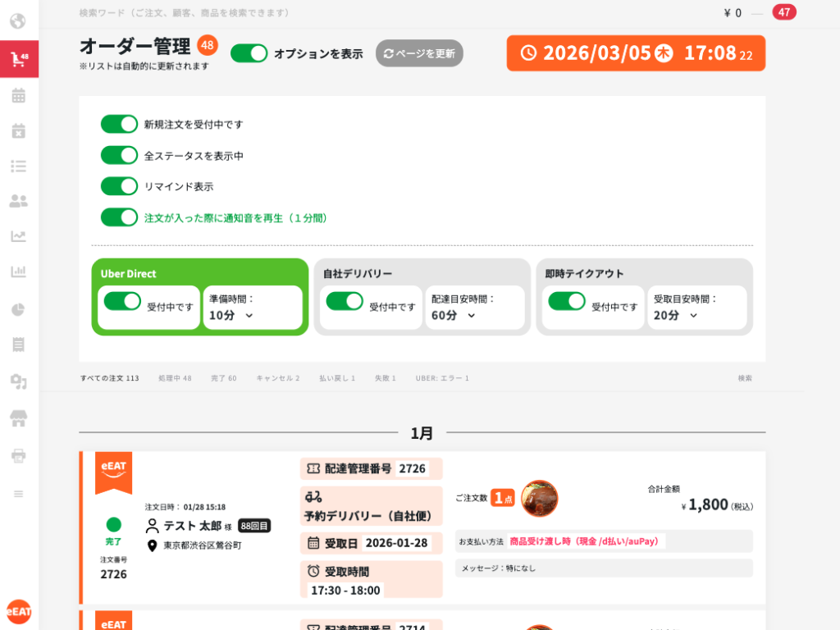Screen dimensions: 840x630
Task: Toggle Uber Direct 受付中です switch
Action: pyautogui.click(x=122, y=301)
